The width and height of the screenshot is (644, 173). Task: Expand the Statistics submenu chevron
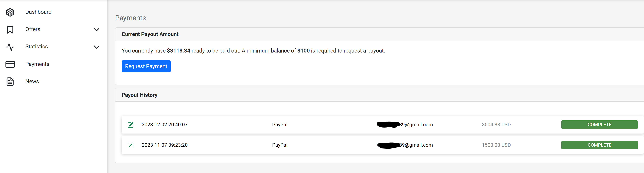click(x=97, y=47)
